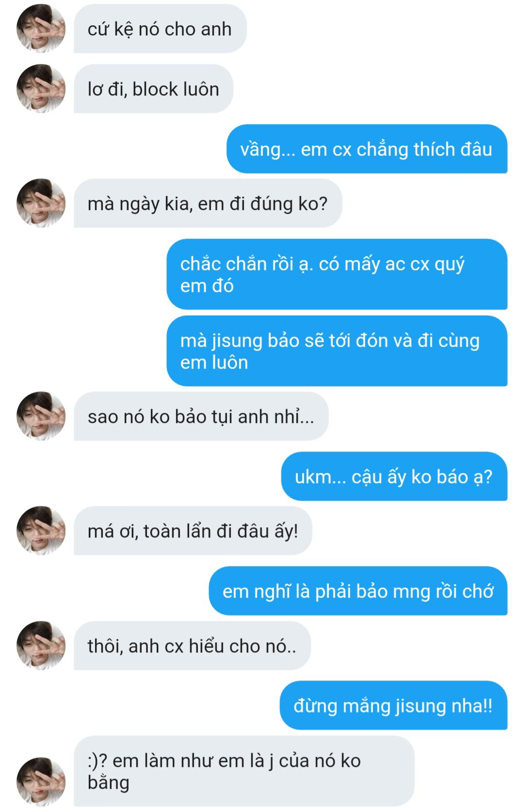
Task: Tap the "đừng mắng jisung nha!!" blue bubble
Action: point(393,705)
